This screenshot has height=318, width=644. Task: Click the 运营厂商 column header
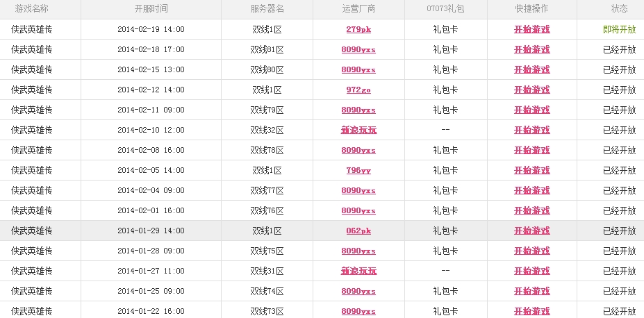click(358, 9)
